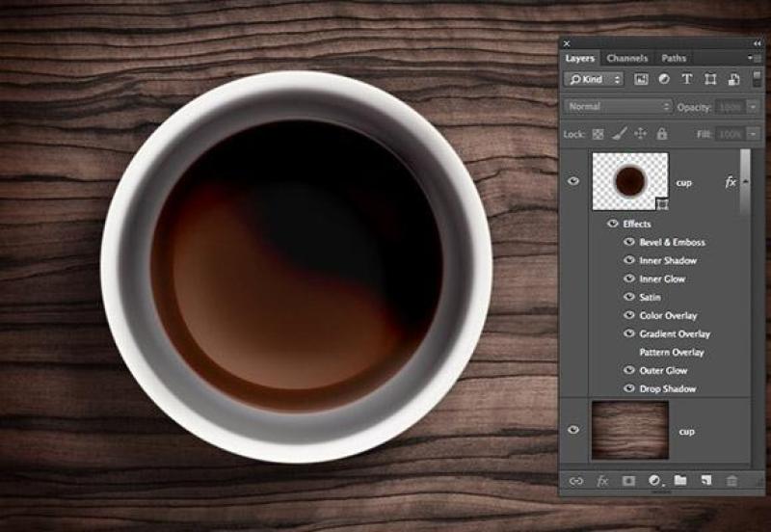Viewport: 771px width, 532px height.
Task: Click the type layer filter icon
Action: point(686,79)
